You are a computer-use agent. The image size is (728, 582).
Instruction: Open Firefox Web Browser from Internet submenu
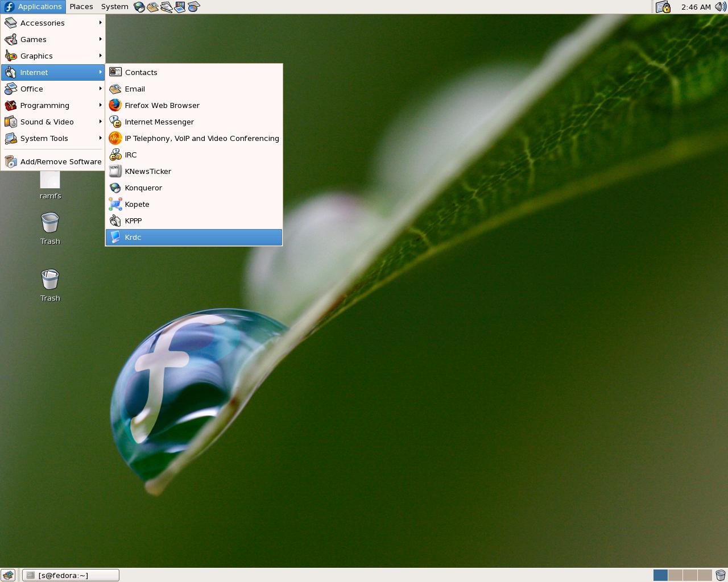pyautogui.click(x=194, y=105)
